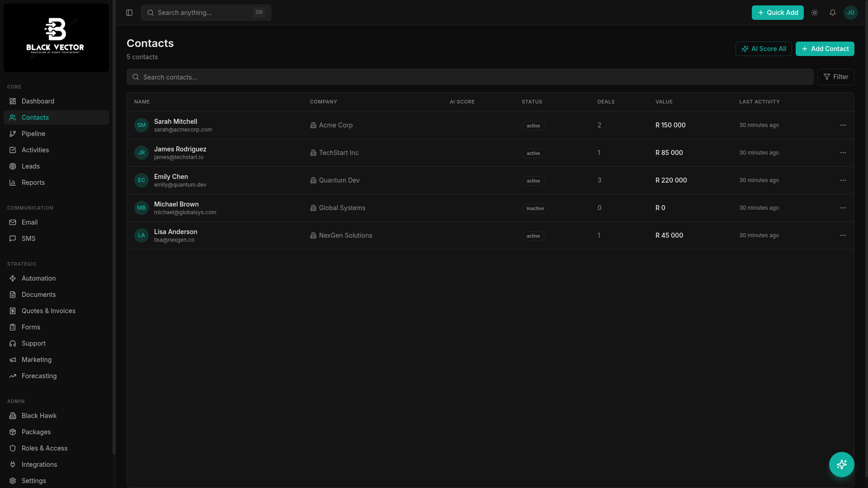The height and width of the screenshot is (488, 868).
Task: Focus the Search contacts field
Action: tap(470, 77)
